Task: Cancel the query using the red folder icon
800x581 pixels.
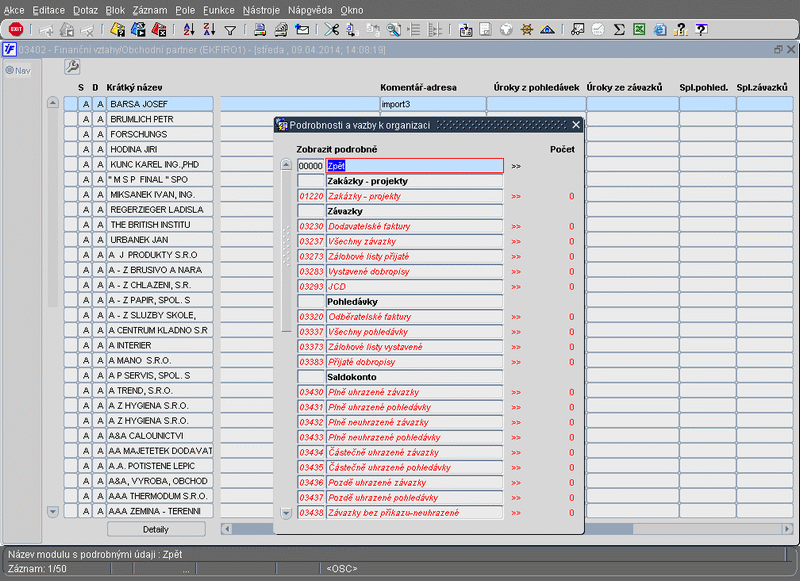Action: [159, 30]
